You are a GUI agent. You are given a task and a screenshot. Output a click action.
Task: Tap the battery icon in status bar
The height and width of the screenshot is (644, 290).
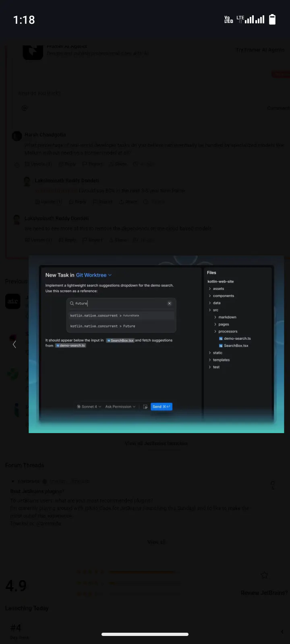pos(272,19)
